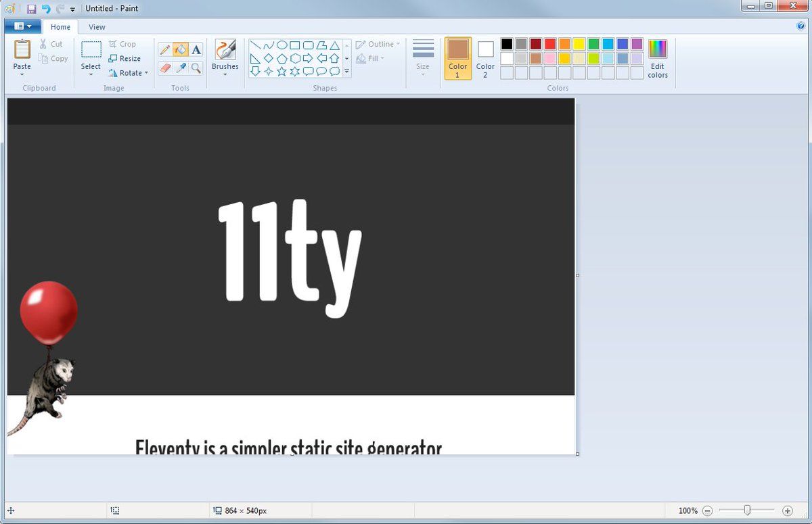Pick the yellow color swatch
The width and height of the screenshot is (812, 524).
coord(579,44)
